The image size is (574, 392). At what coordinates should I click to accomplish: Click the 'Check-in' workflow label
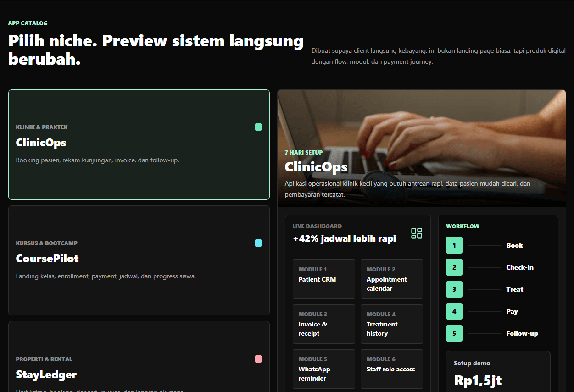[520, 267]
